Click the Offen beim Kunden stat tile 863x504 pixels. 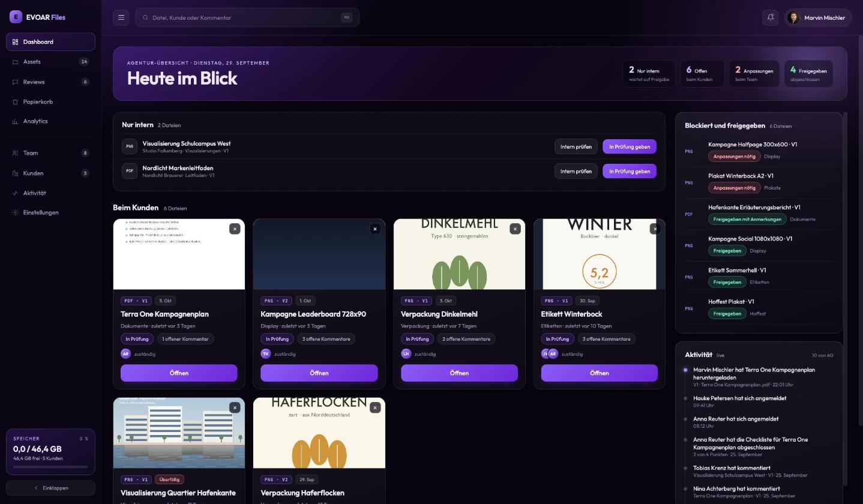click(x=702, y=74)
